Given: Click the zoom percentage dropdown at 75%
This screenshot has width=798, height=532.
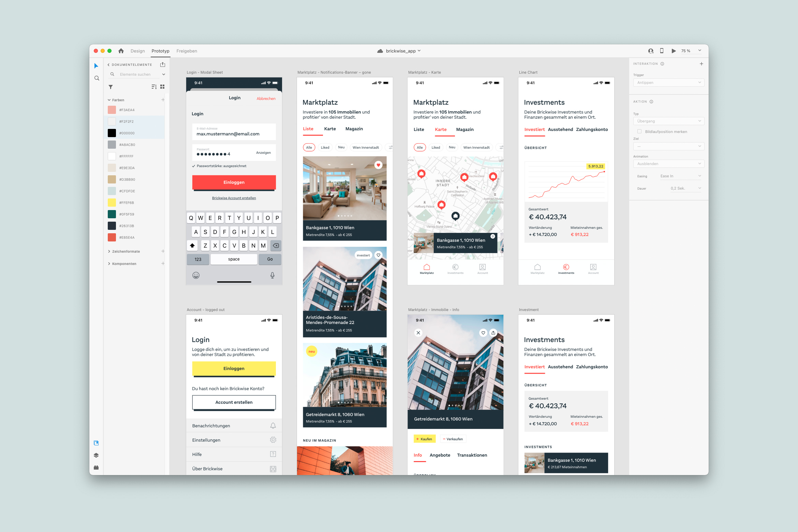Looking at the screenshot, I should (691, 50).
